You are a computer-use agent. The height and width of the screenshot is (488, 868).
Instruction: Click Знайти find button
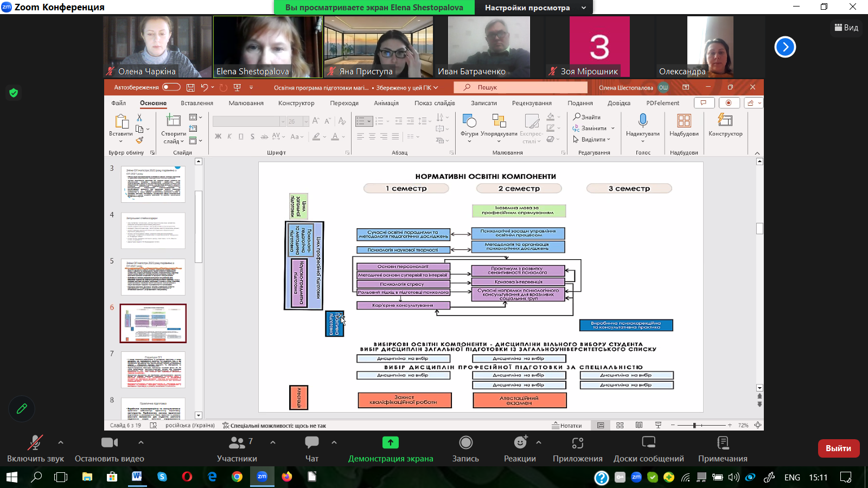pos(587,117)
